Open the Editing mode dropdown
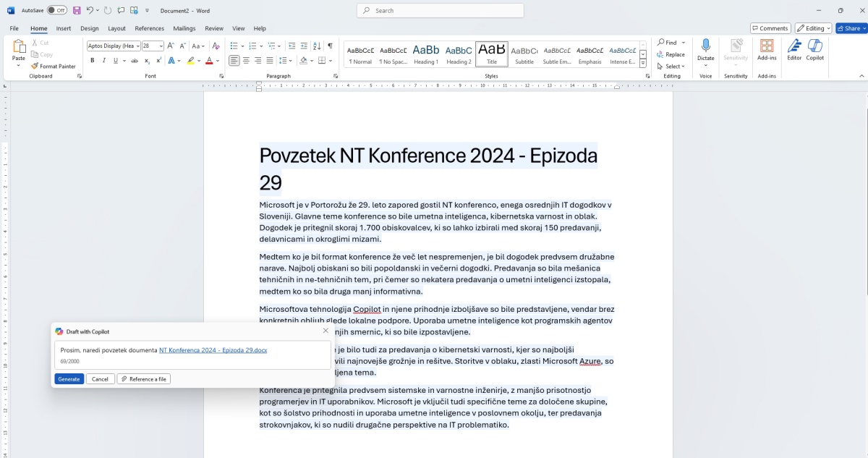 [x=813, y=28]
